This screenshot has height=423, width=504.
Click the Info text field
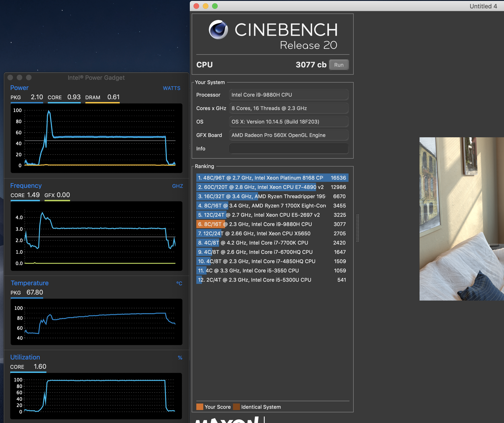[x=288, y=148]
